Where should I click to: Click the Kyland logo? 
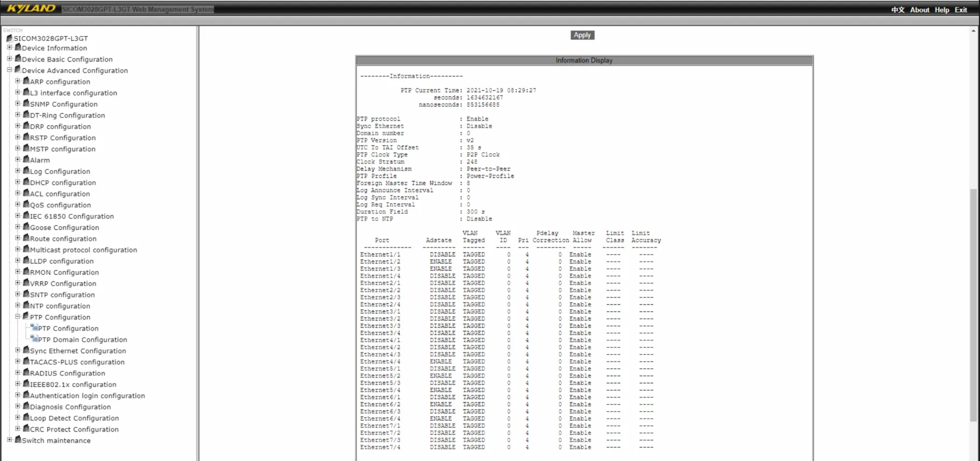coord(31,8)
